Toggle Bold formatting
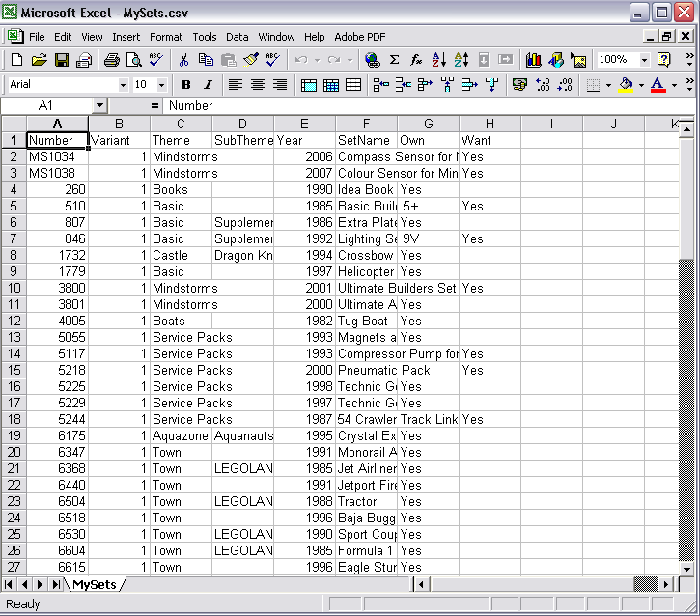This screenshot has width=700, height=616. click(185, 84)
